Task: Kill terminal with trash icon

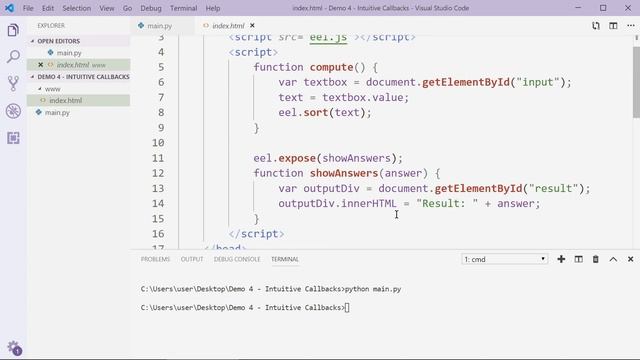Action: coord(596,259)
